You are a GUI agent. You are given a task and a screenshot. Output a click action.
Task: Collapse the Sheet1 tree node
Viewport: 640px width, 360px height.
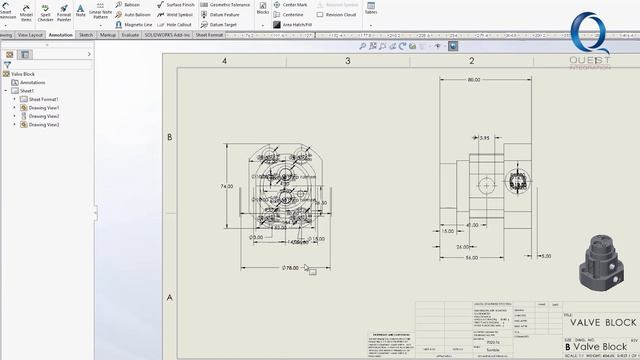(x=6, y=91)
